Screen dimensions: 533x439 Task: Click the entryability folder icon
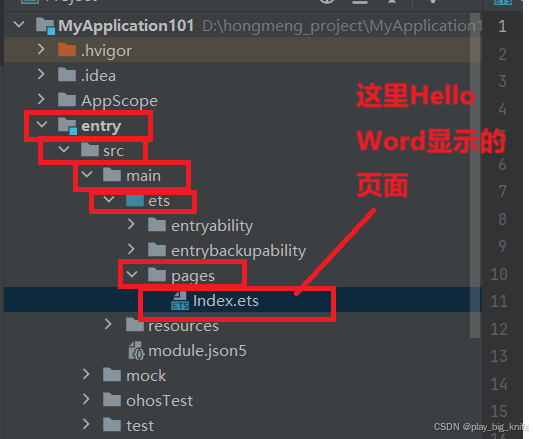pos(157,225)
